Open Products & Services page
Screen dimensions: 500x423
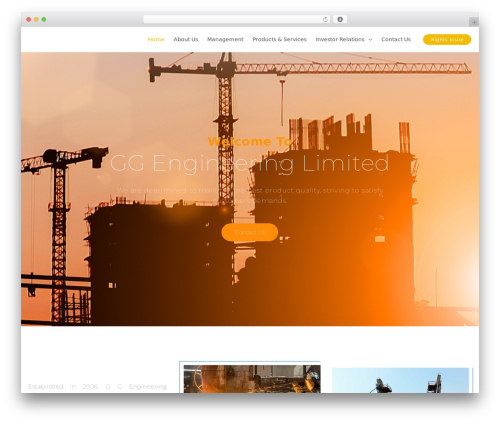click(x=279, y=39)
